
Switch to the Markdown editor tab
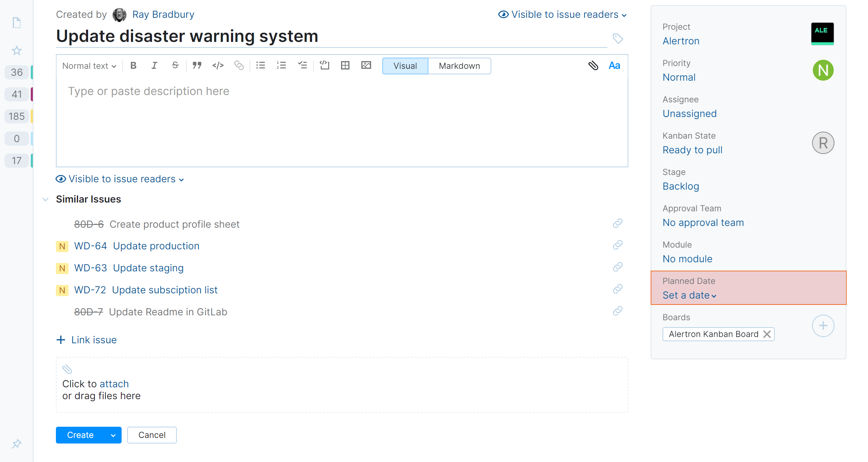(459, 66)
